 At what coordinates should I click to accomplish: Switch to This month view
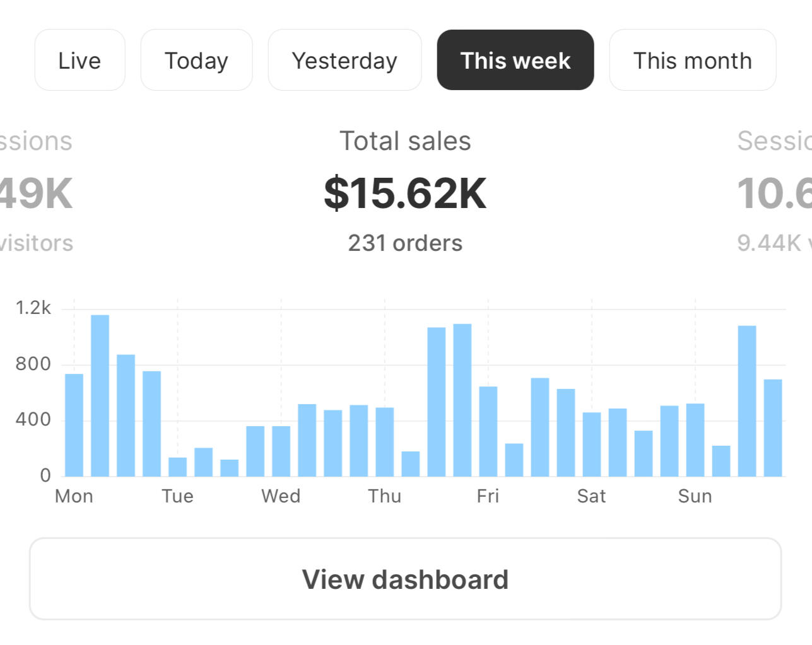(x=692, y=61)
